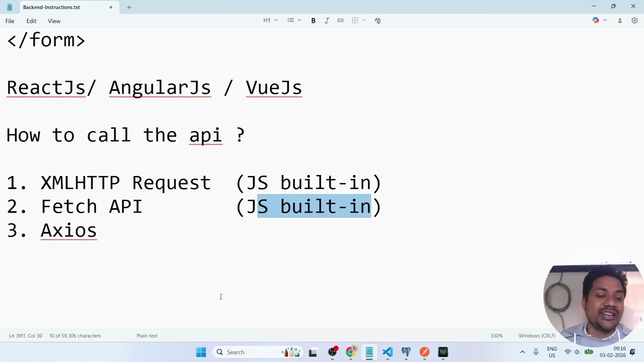The height and width of the screenshot is (362, 644).
Task: Open the black Predator app on taskbar
Action: pyautogui.click(x=443, y=352)
